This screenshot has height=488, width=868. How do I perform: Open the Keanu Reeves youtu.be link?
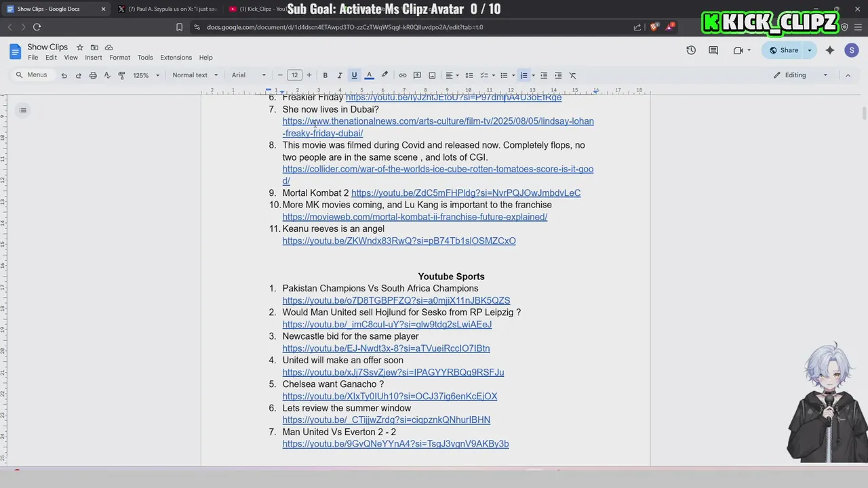(399, 241)
